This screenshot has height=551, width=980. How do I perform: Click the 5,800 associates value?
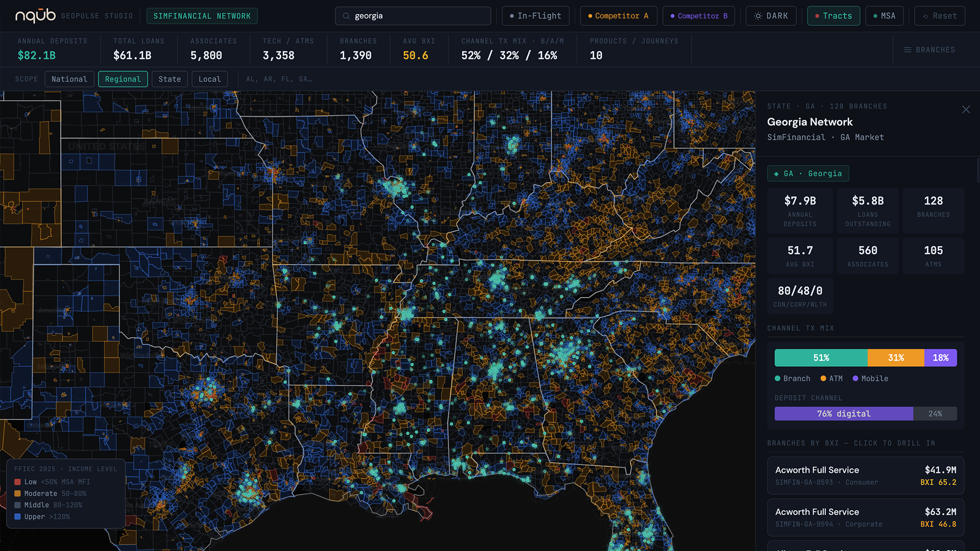[206, 56]
